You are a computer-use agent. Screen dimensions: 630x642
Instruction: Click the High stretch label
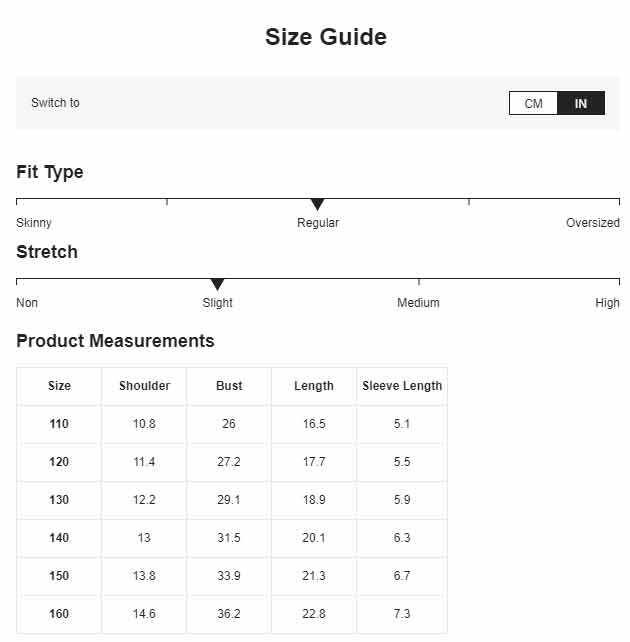pyautogui.click(x=607, y=303)
